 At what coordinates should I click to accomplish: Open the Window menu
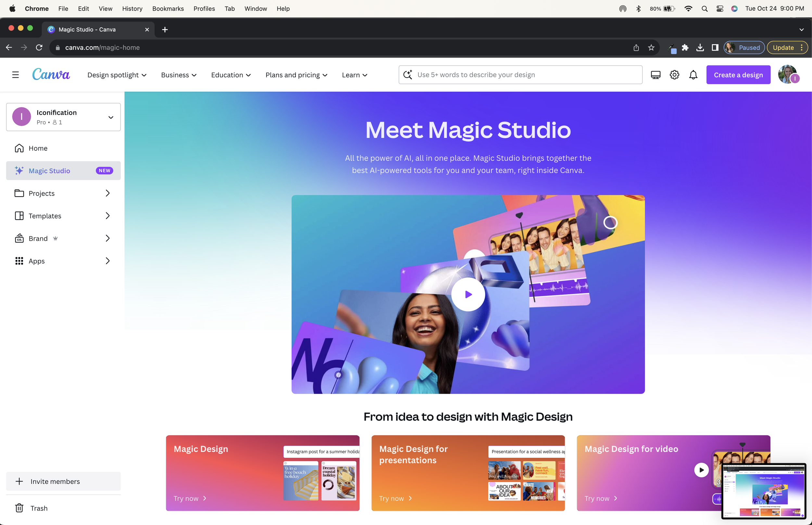(x=256, y=8)
